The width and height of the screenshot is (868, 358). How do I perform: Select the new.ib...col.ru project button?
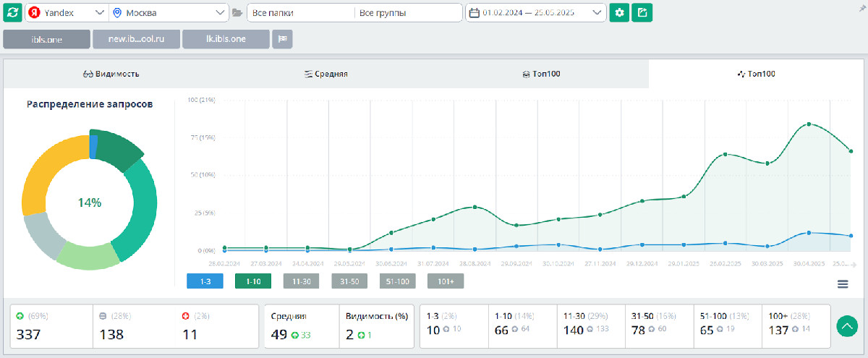pos(136,39)
